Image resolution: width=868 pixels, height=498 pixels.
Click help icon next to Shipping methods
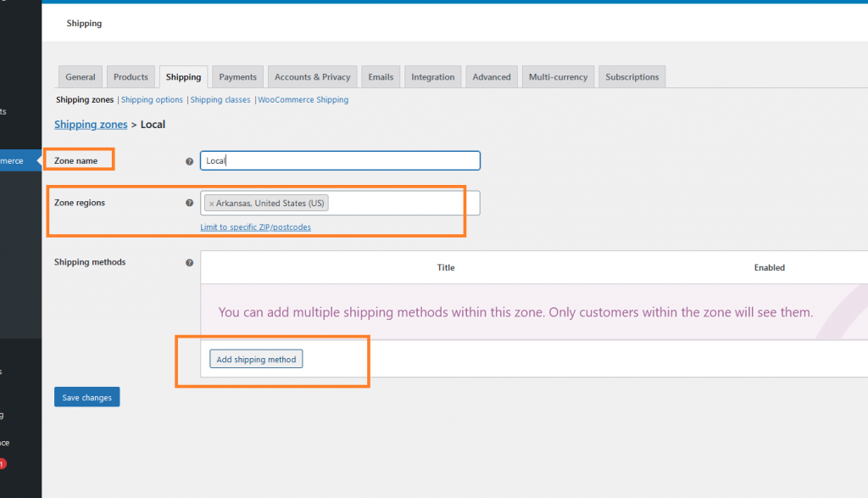pos(189,263)
